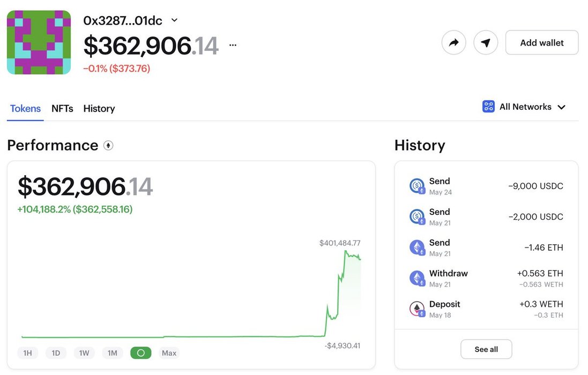Switch to the NFTs tab

(62, 108)
